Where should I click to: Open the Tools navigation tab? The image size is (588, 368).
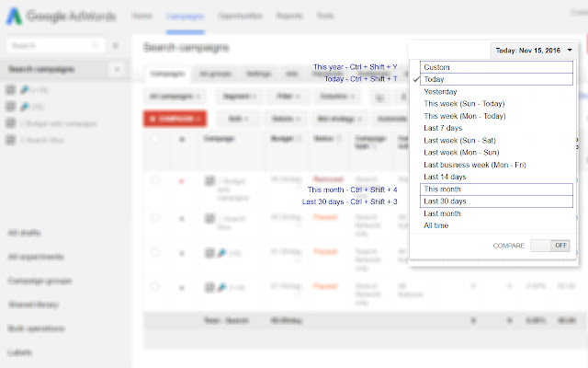click(324, 16)
